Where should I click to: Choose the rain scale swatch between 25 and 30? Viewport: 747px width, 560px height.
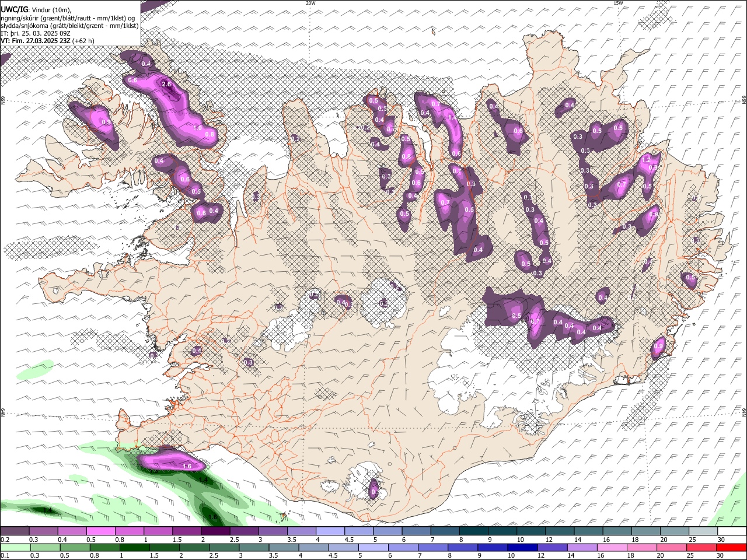(x=701, y=547)
